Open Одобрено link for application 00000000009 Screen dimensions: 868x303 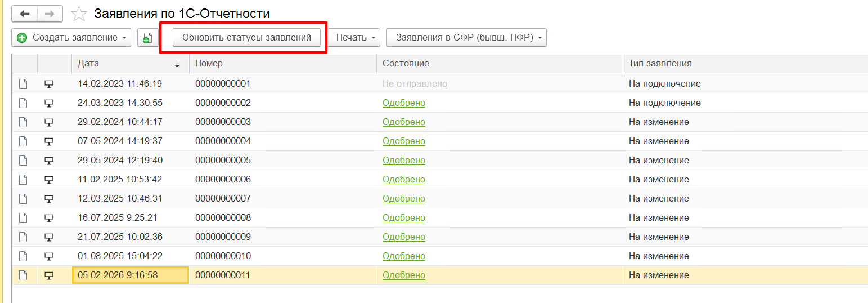tap(404, 237)
